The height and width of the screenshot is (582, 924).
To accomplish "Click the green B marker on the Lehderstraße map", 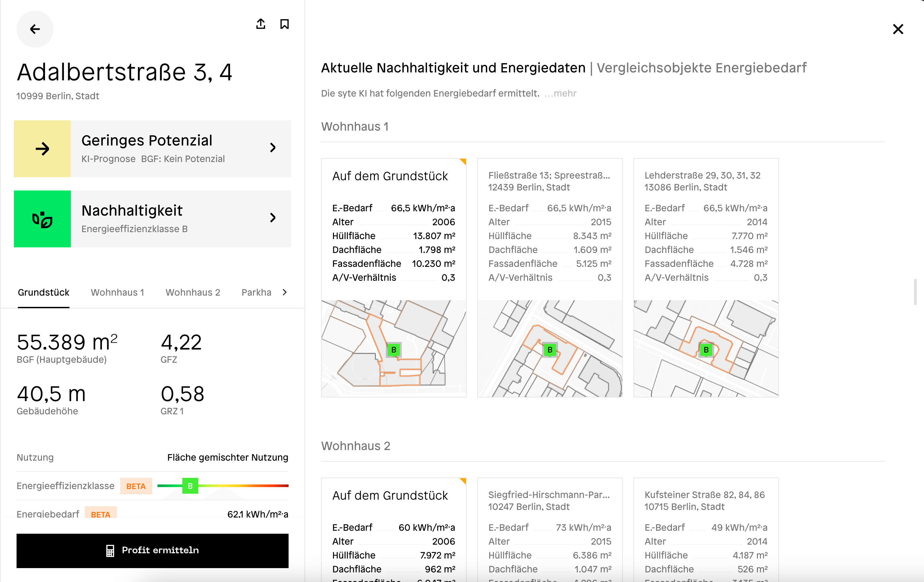I will click(x=706, y=350).
